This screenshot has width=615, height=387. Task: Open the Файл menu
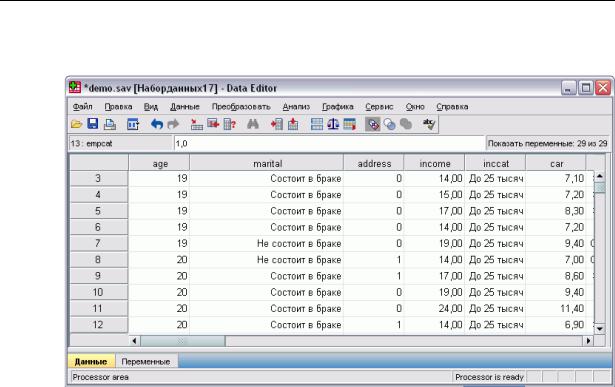[82, 107]
